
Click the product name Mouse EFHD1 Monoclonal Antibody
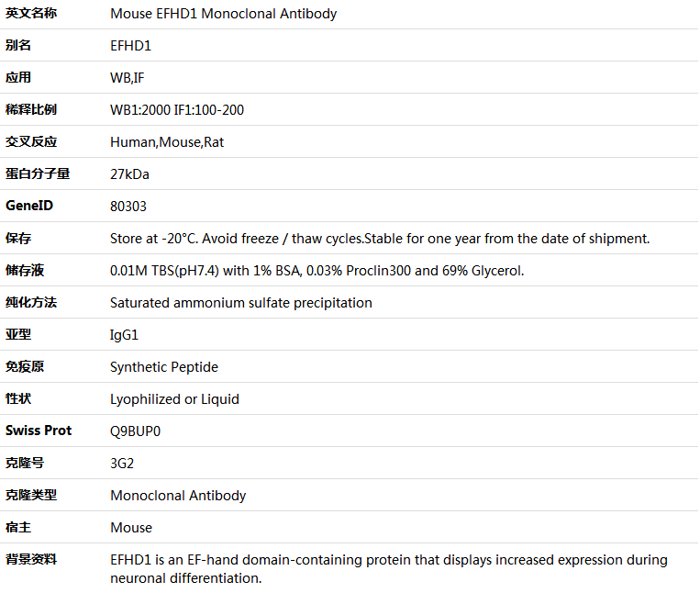(223, 14)
